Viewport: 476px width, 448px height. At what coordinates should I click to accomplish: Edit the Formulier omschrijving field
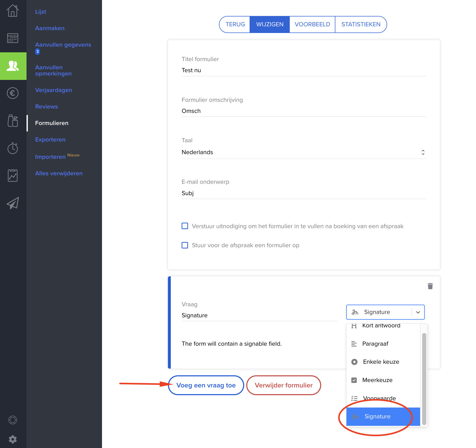[x=304, y=111]
